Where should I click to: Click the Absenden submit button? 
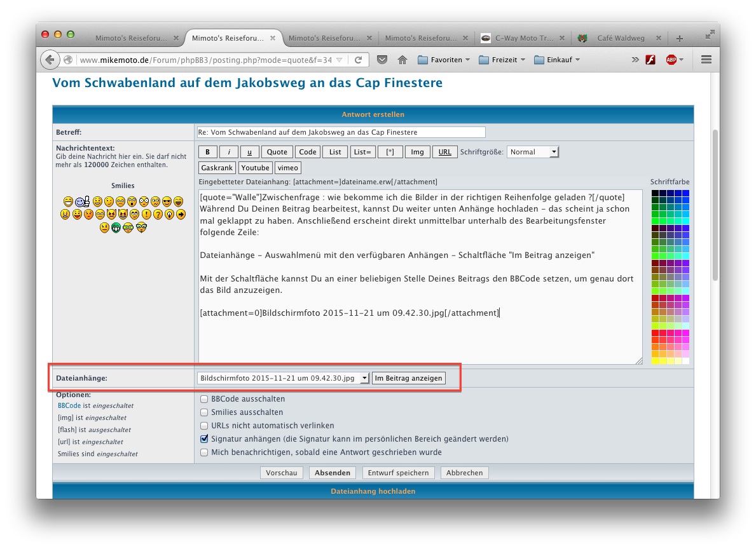pyautogui.click(x=332, y=473)
